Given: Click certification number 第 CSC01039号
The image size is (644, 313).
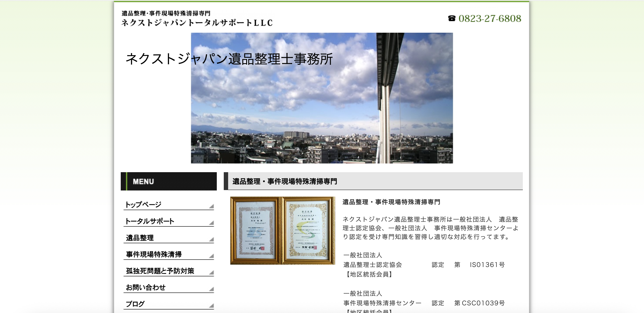Looking at the screenshot, I should [x=479, y=303].
